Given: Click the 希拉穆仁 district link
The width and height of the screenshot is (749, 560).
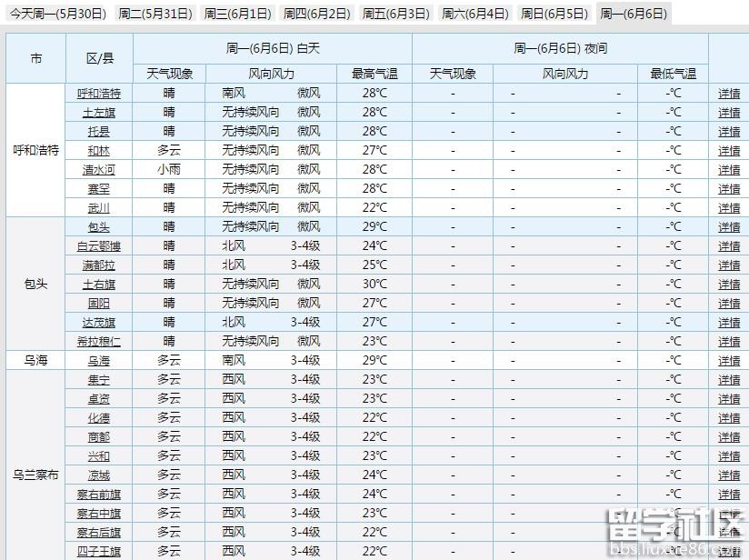Looking at the screenshot, I should tap(99, 342).
